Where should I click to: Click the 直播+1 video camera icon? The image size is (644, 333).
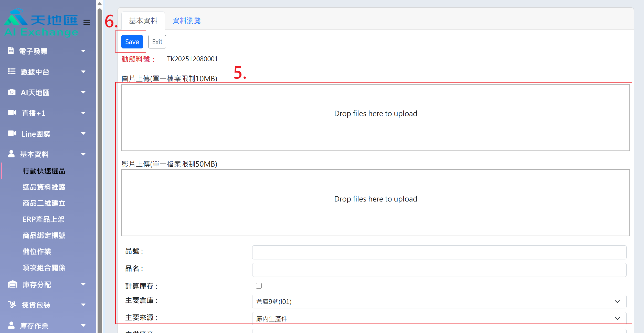[12, 113]
